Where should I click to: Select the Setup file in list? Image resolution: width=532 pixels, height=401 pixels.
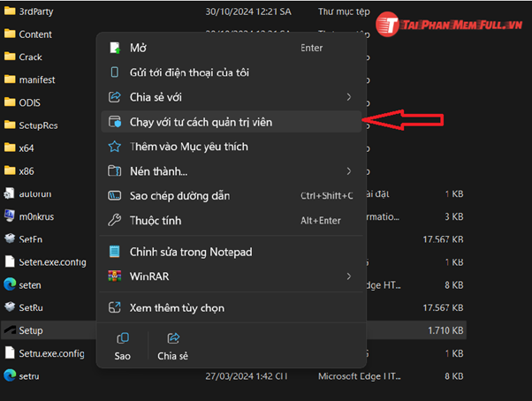pos(31,330)
